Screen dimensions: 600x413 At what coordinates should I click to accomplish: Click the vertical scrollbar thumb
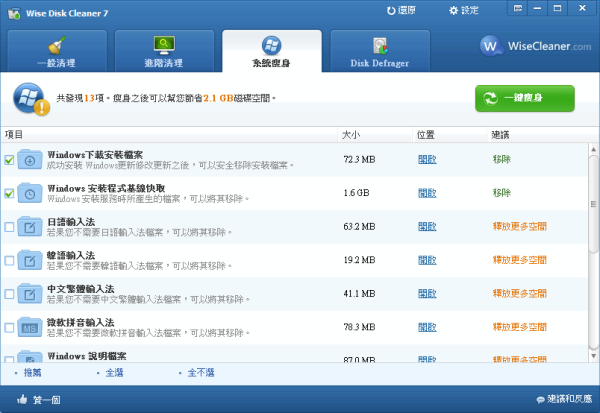click(x=593, y=204)
